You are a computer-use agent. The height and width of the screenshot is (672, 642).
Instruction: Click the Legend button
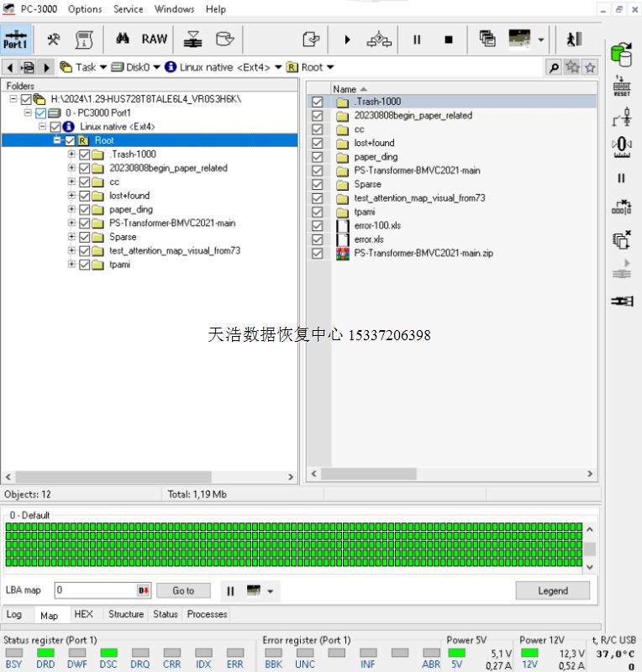point(552,591)
